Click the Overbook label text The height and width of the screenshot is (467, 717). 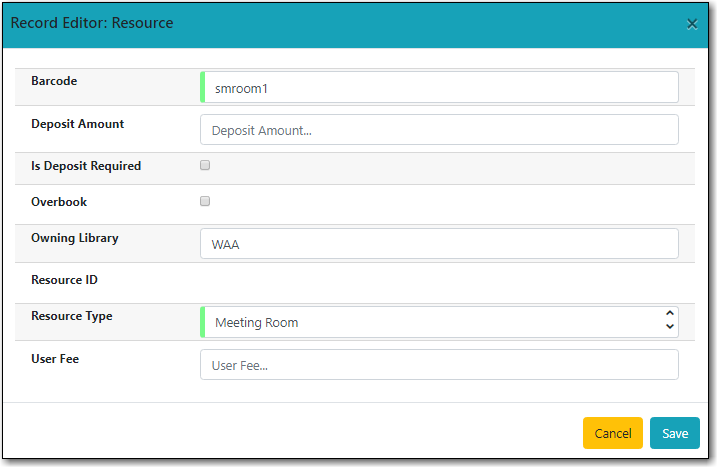[x=59, y=202]
